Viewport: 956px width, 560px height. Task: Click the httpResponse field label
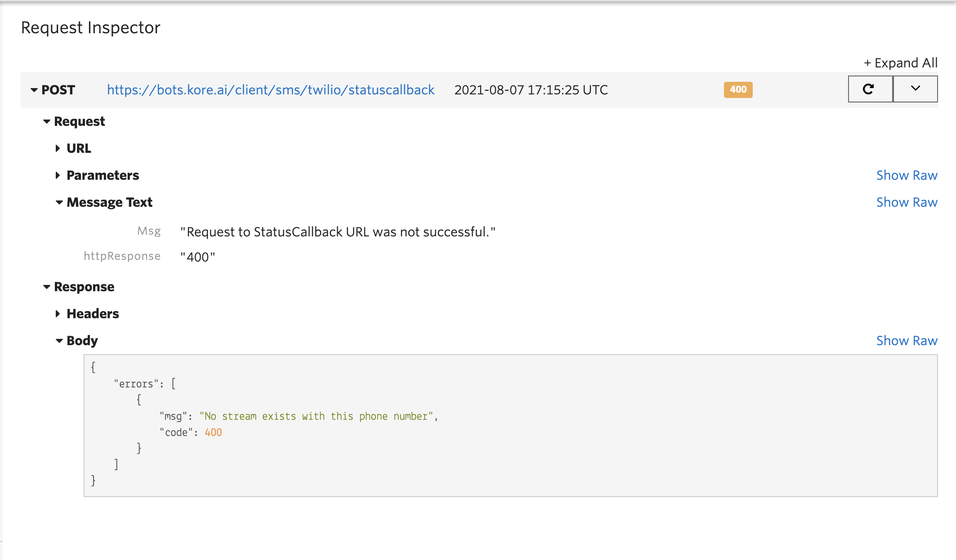122,256
